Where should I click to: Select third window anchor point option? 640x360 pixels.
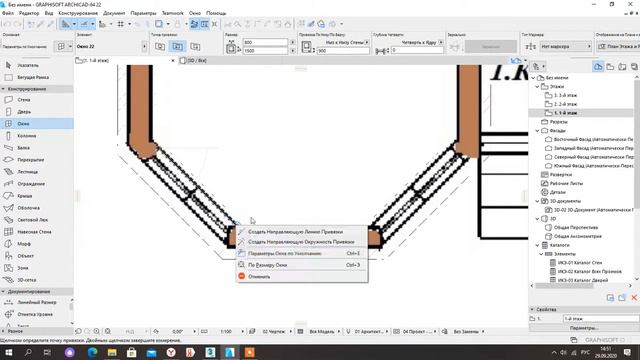[x=196, y=47]
